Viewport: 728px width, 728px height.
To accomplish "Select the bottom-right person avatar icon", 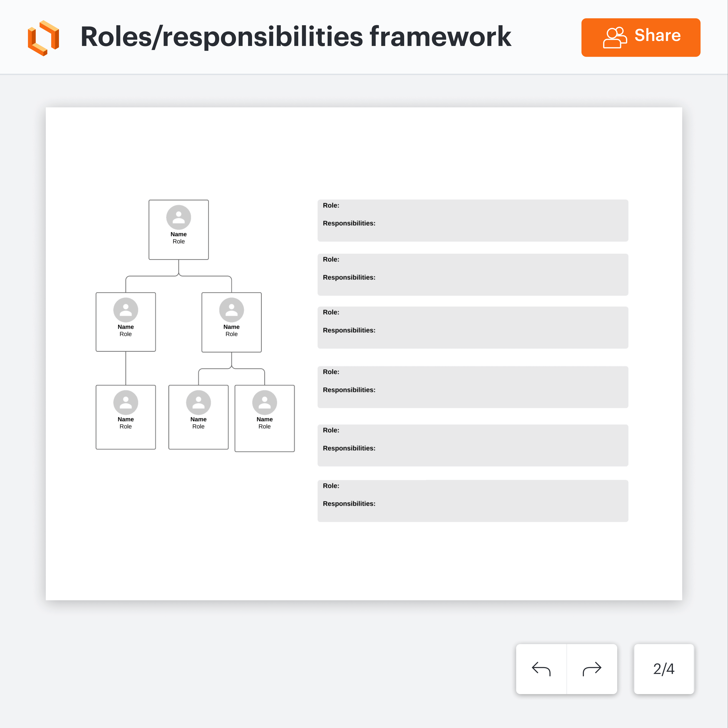I will pos(265,402).
